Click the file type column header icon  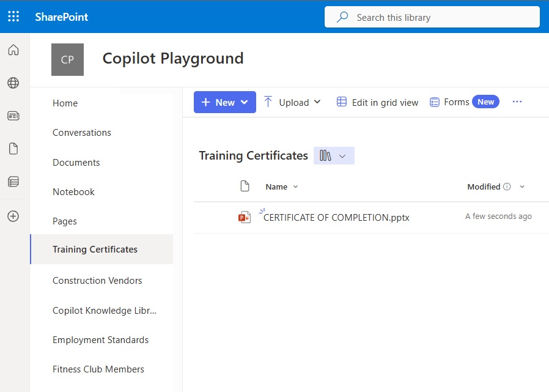(x=245, y=187)
